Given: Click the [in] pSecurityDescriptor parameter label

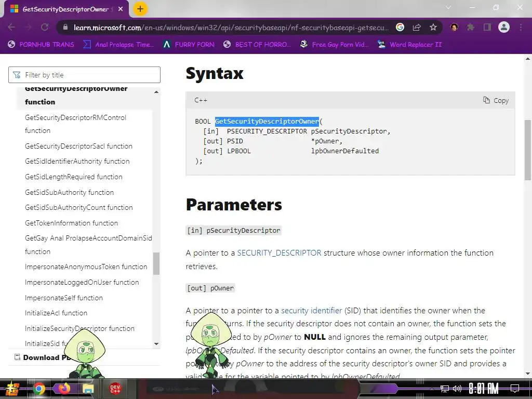Looking at the screenshot, I should click(x=233, y=230).
